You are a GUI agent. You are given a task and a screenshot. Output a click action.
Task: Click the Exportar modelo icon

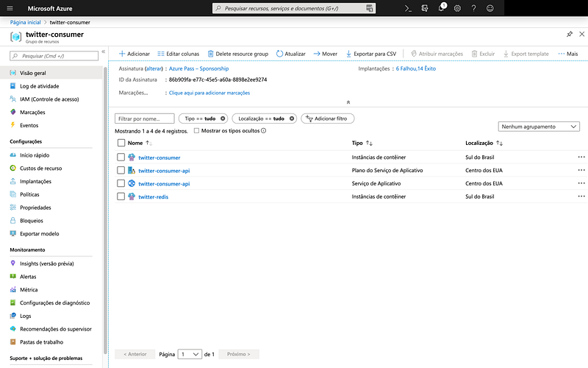click(12, 233)
